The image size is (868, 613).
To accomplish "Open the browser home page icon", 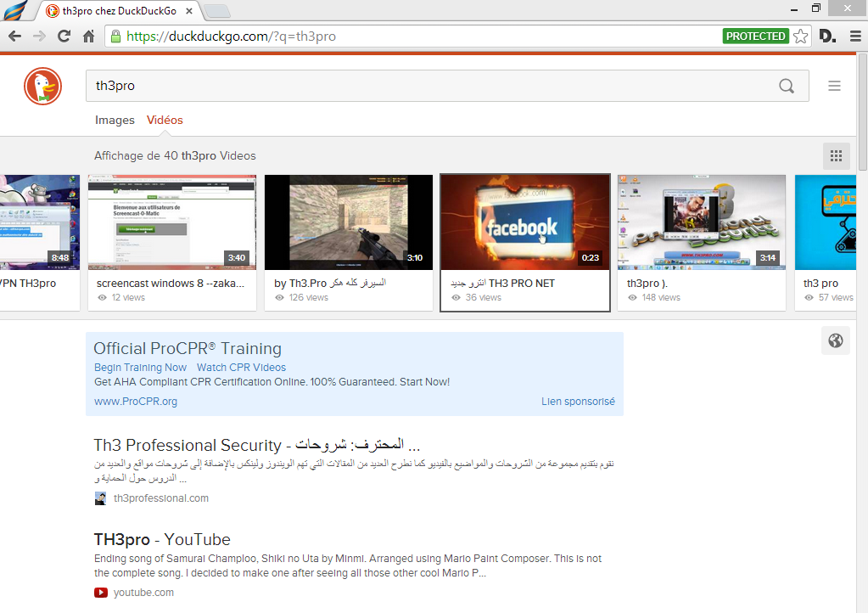I will tap(88, 37).
